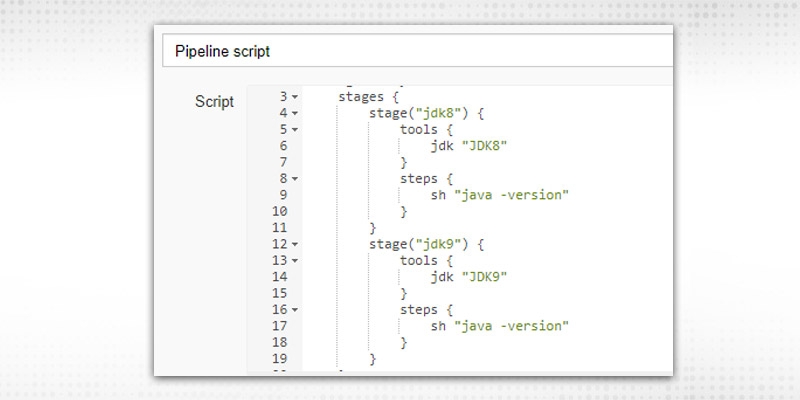Click the string "JDK9" in the code
This screenshot has height=400, width=800.
[485, 277]
